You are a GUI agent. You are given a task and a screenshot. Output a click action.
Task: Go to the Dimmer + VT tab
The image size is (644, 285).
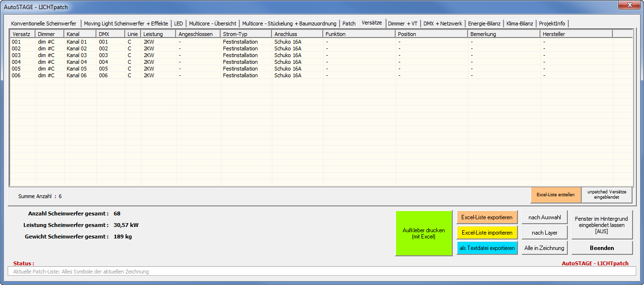click(x=402, y=24)
